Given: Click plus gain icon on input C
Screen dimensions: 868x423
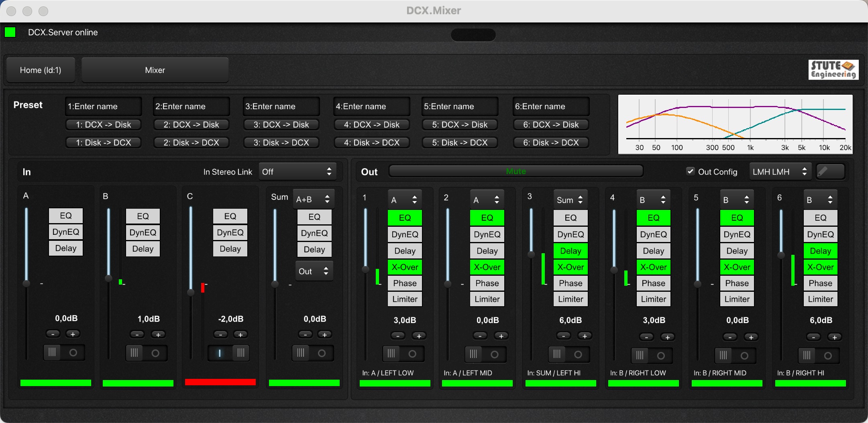Looking at the screenshot, I should (x=240, y=335).
